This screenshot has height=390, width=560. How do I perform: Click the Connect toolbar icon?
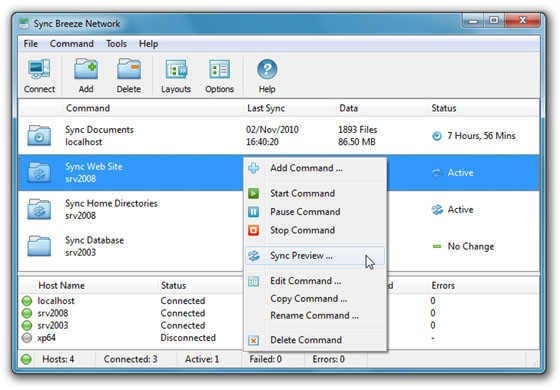[x=39, y=69]
